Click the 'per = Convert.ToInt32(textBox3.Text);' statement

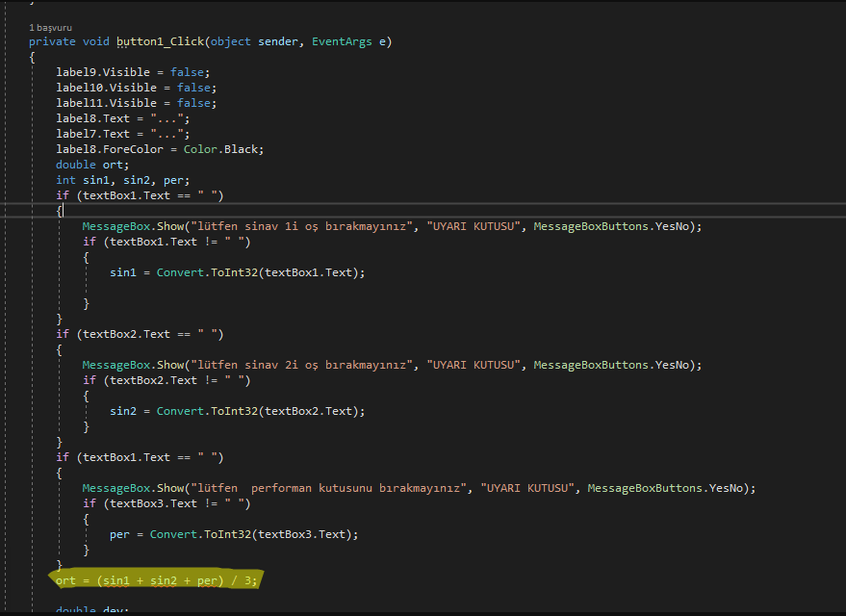click(234, 534)
